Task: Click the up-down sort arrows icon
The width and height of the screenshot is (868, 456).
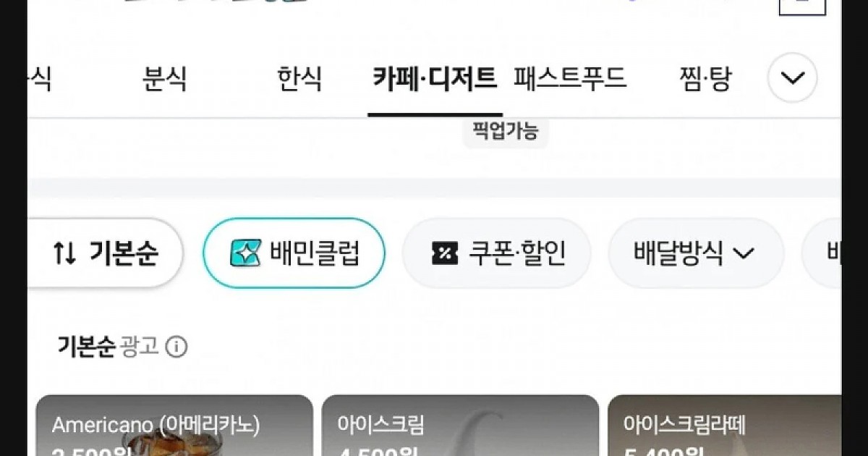Action: coord(65,253)
